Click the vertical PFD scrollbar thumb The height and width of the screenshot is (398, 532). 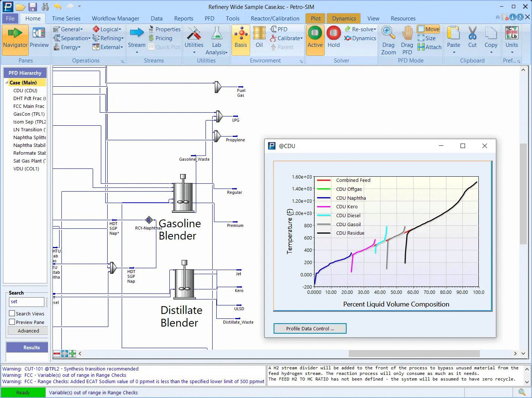pos(523,193)
